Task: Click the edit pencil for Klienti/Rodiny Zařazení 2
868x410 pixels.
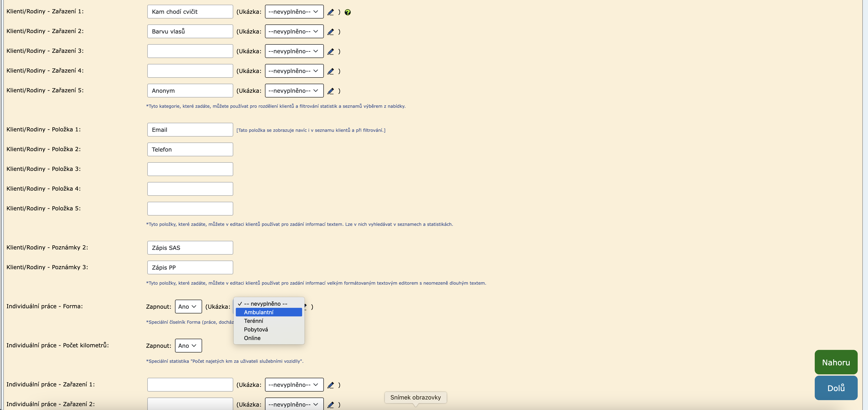Action: [330, 32]
